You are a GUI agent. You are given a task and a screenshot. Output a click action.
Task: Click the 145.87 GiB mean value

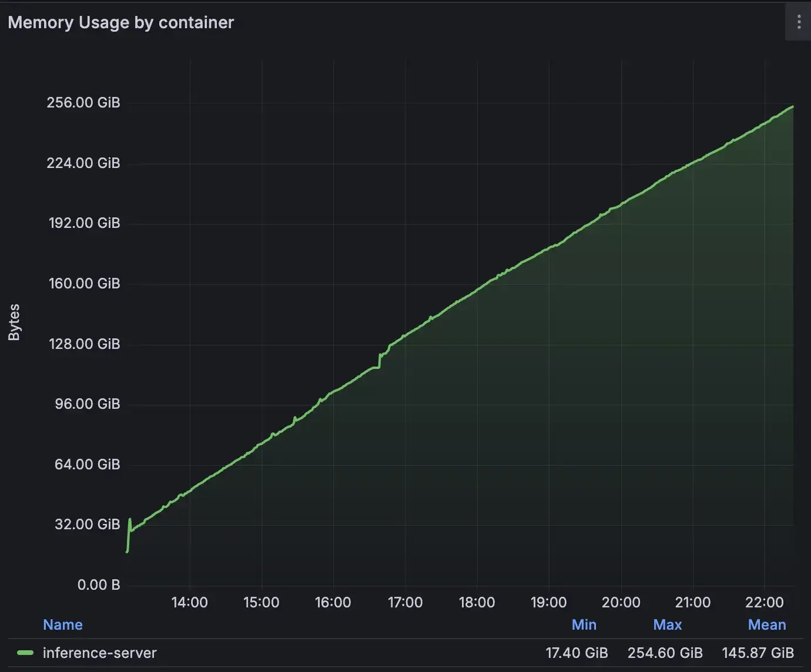pyautogui.click(x=758, y=653)
